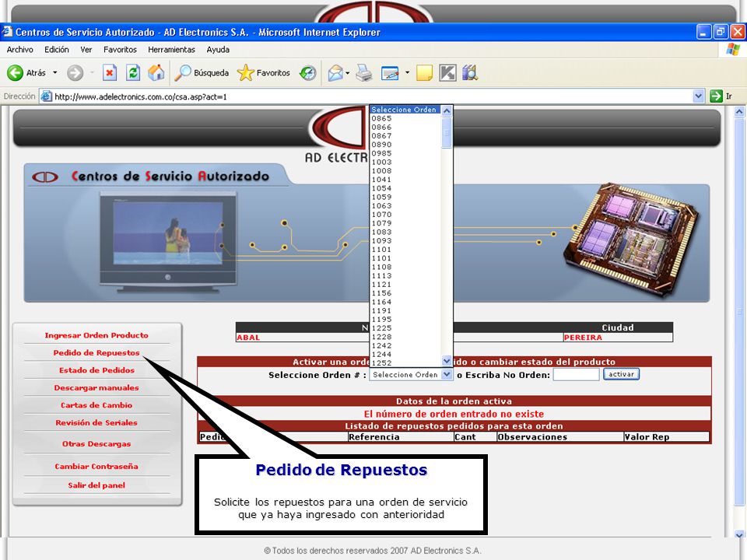Click Descargar manuales link
This screenshot has height=560, width=747.
[96, 387]
